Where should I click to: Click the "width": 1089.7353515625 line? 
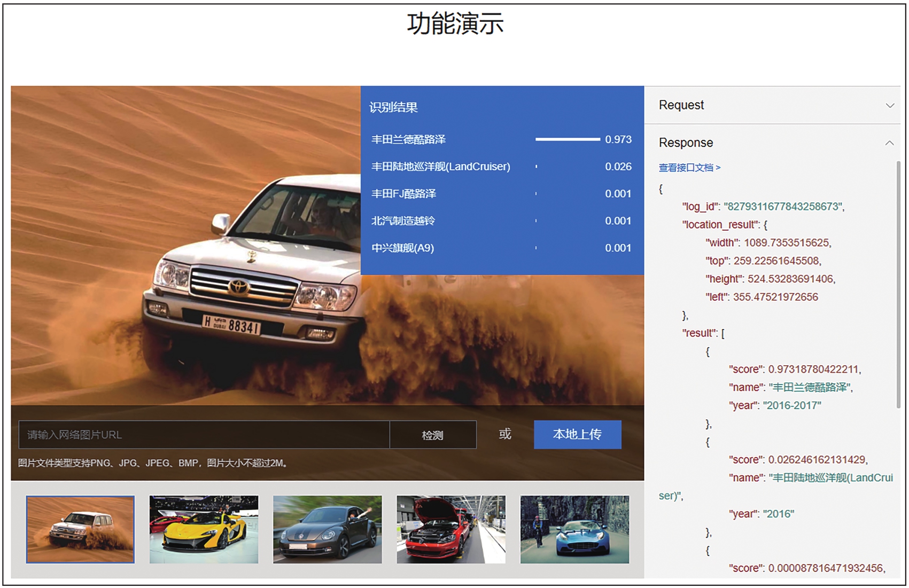(x=768, y=242)
